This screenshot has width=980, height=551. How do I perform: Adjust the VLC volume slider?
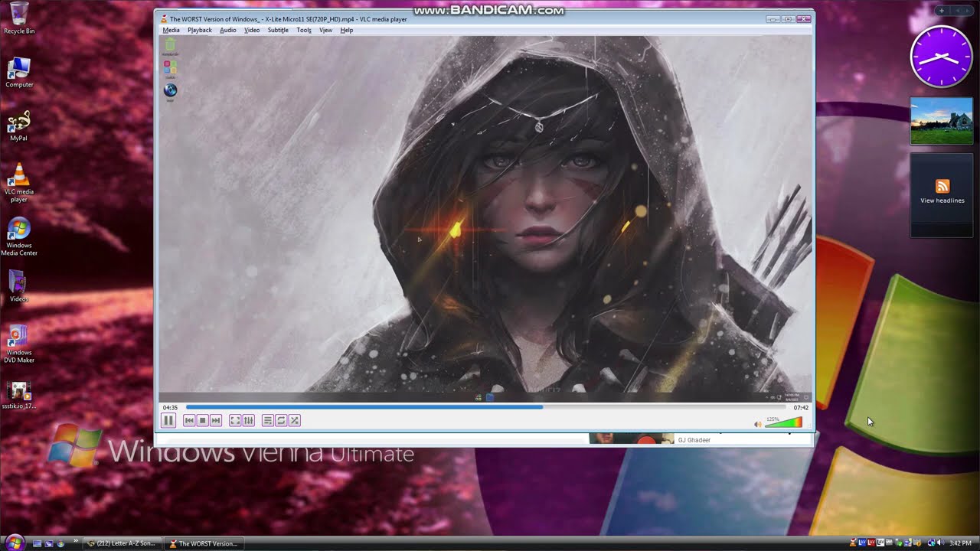click(x=783, y=422)
